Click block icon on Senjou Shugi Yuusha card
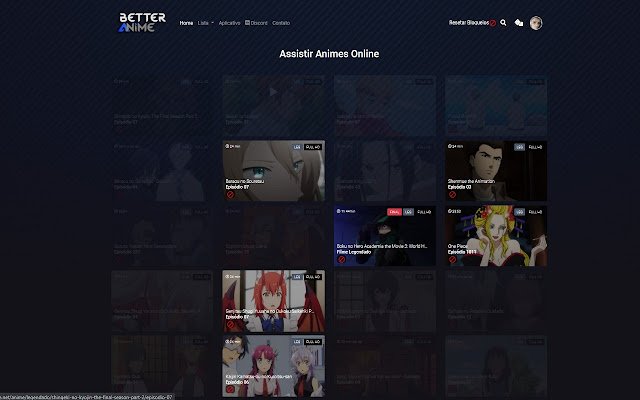640x400 pixels. click(x=230, y=324)
